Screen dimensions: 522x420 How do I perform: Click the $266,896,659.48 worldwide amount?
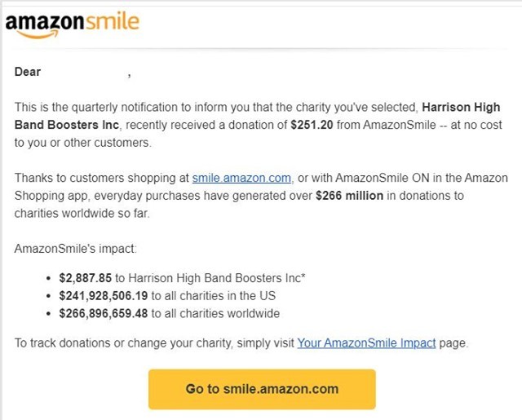(104, 313)
